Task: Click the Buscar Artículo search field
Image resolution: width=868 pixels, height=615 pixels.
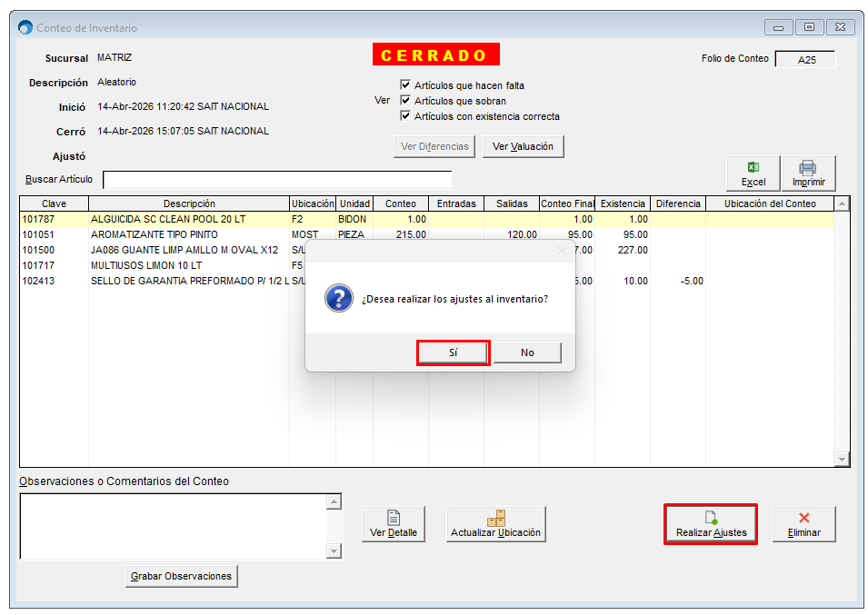Action: 277,179
